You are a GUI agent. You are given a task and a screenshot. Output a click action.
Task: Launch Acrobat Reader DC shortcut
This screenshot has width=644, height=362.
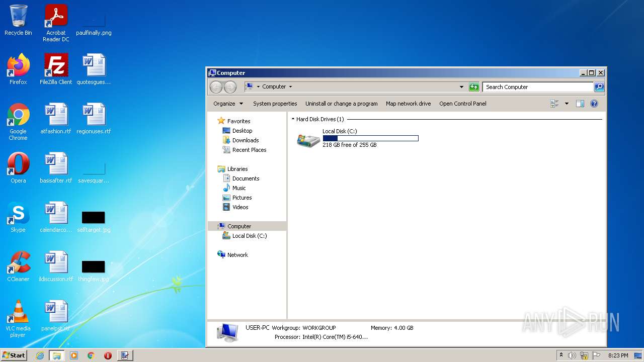click(56, 23)
